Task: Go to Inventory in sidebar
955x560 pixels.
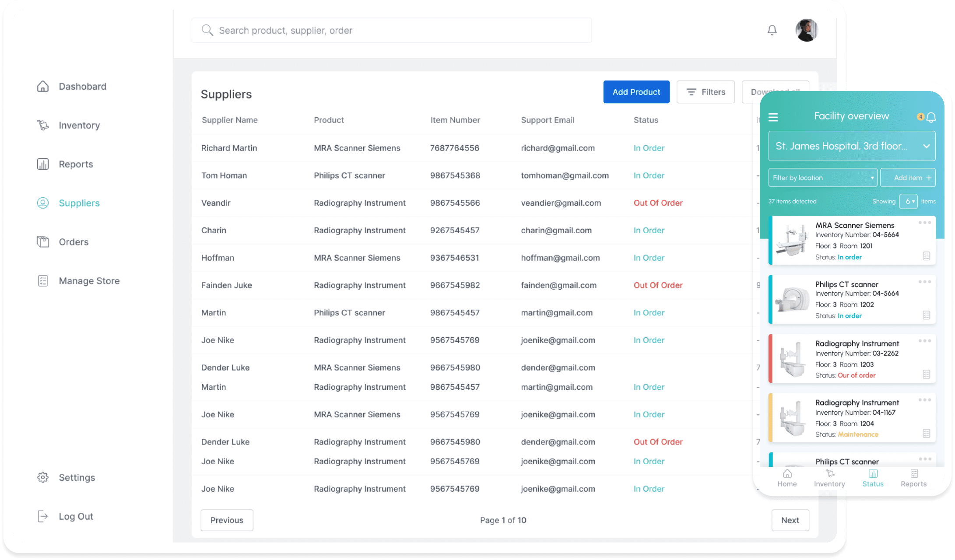Action: 79,125
